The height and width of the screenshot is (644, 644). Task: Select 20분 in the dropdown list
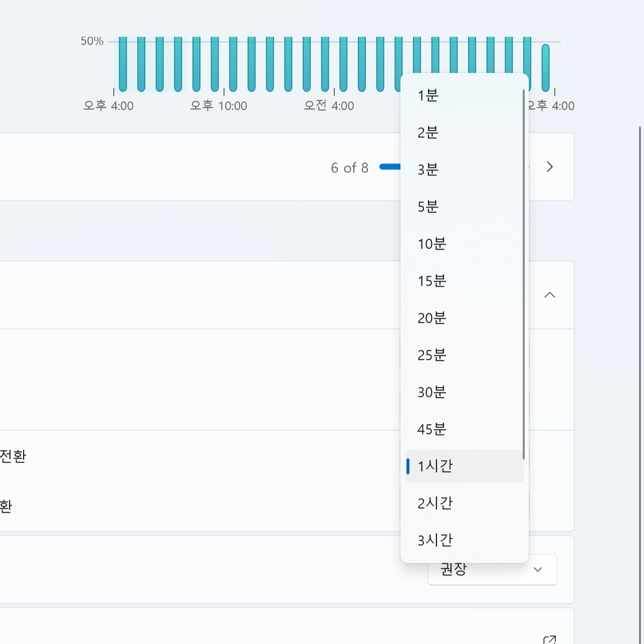pyautogui.click(x=465, y=318)
